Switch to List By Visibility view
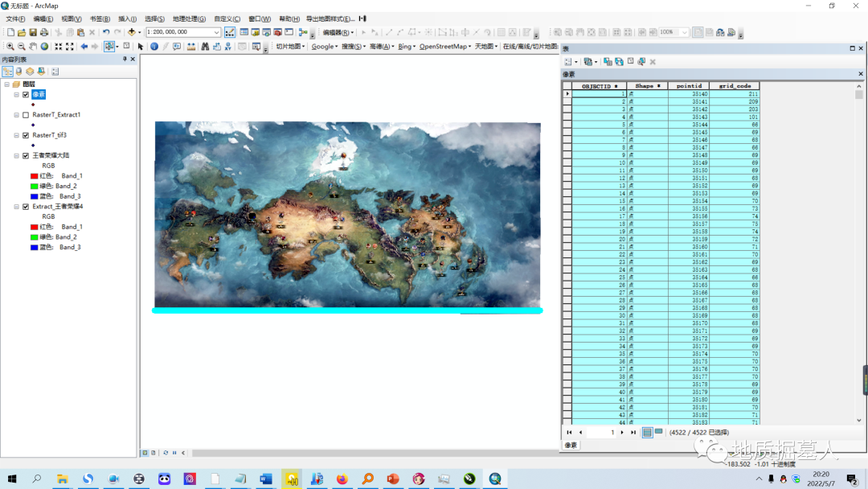 (x=30, y=72)
